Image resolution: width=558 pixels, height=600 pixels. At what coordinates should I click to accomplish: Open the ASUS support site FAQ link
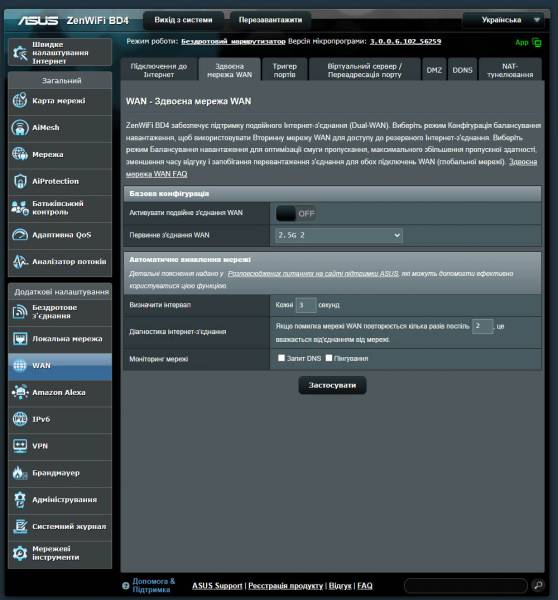click(313, 274)
